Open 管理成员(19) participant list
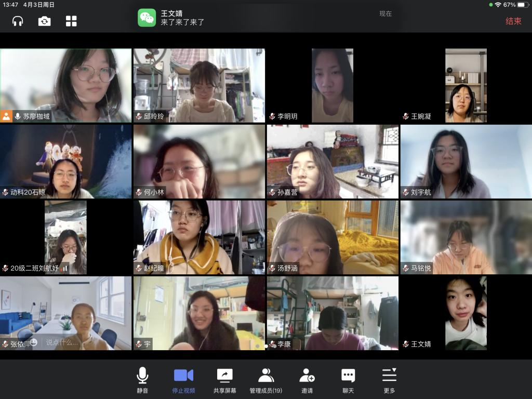 265,380
